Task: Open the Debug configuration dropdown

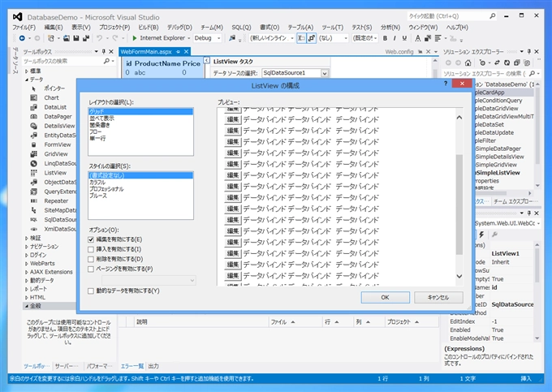Action: tap(218, 38)
